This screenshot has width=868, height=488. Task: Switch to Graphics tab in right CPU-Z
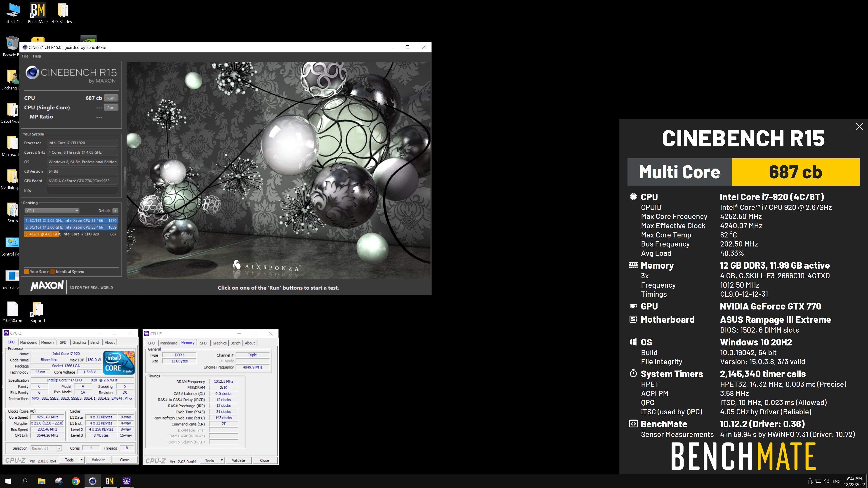219,343
